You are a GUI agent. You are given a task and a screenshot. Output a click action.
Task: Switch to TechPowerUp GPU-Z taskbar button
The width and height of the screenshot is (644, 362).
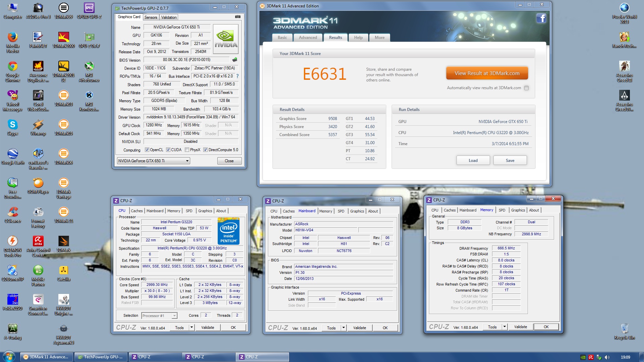coord(101,357)
